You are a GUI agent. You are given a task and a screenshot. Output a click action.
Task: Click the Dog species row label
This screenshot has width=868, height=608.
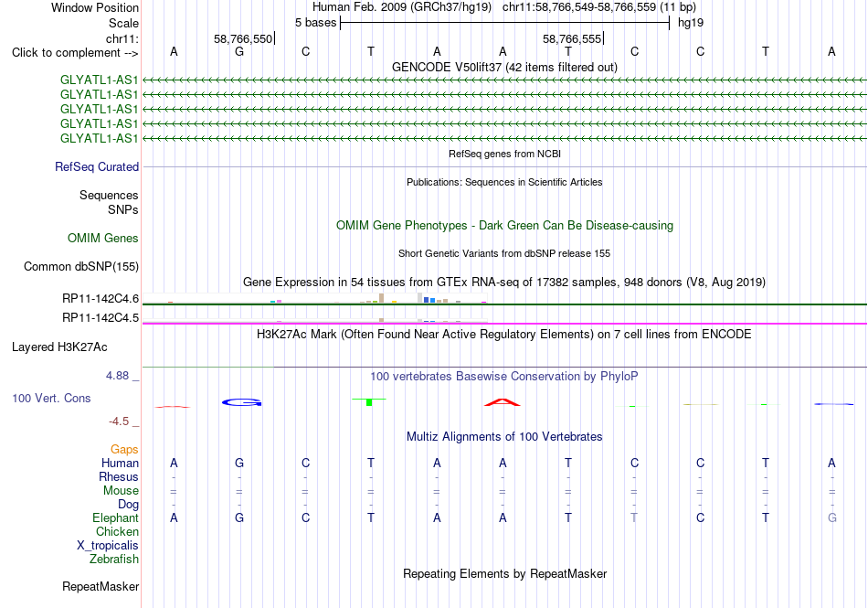(128, 505)
